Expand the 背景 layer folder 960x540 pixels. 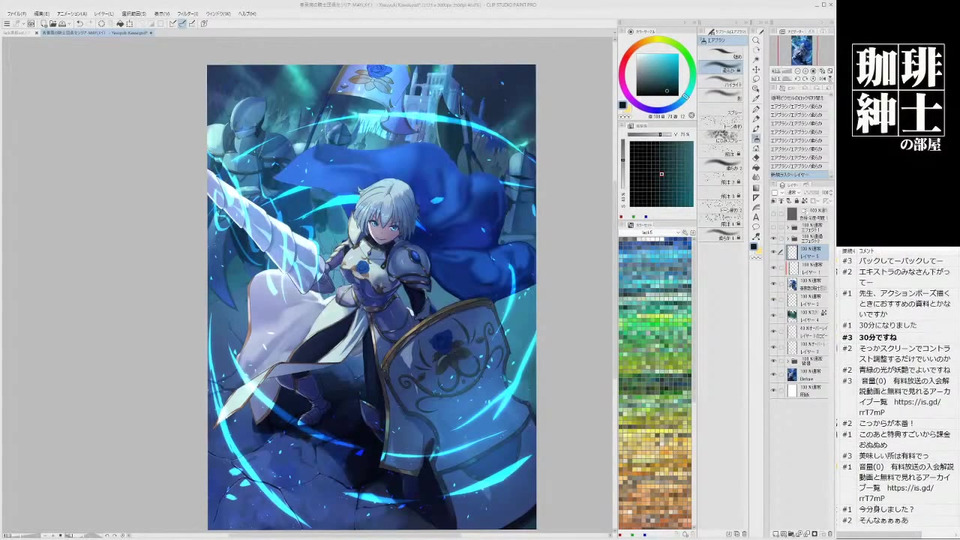[788, 361]
